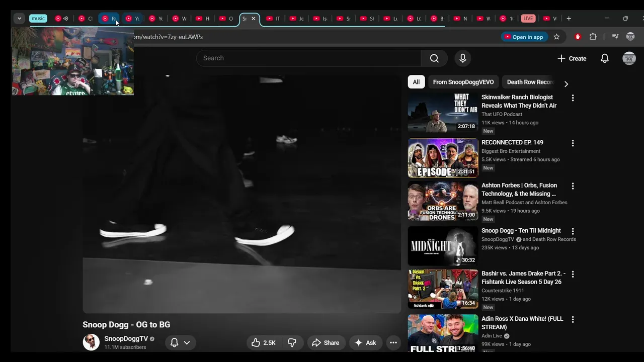
Task: Open the tab labeled 'LC'
Action: pos(414,19)
